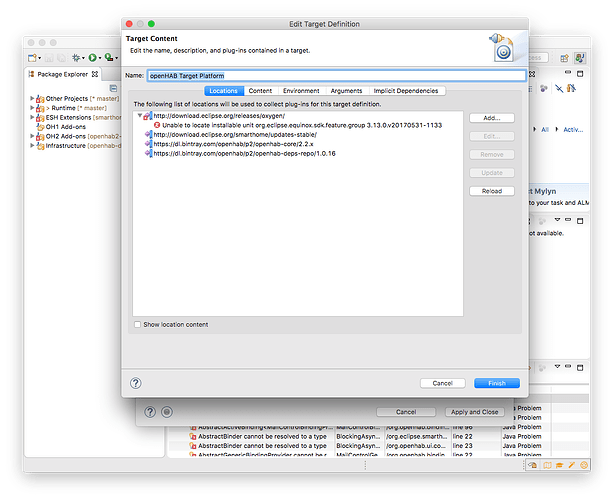Image resolution: width=613 pixels, height=500 pixels.
Task: Maximize the Task List view at top right
Action: [x=580, y=73]
